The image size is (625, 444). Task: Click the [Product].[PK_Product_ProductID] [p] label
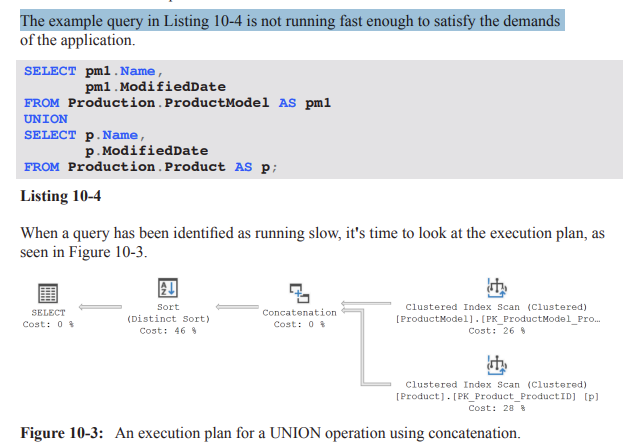pyautogui.click(x=496, y=396)
